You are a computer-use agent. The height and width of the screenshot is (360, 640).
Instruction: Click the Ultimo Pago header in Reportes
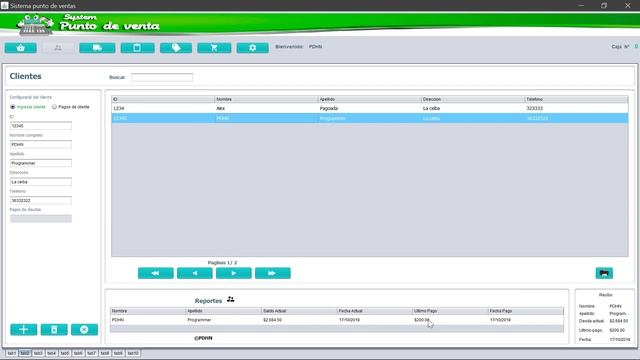click(x=450, y=311)
